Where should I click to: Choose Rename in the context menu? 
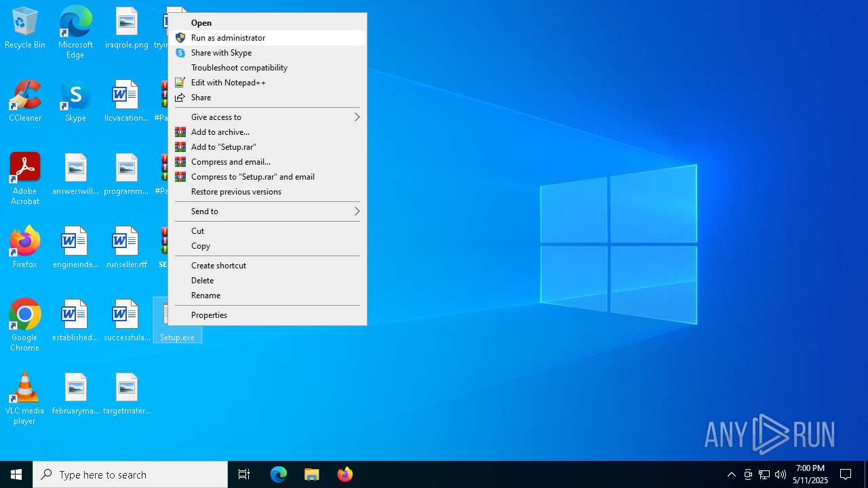coord(267,296)
